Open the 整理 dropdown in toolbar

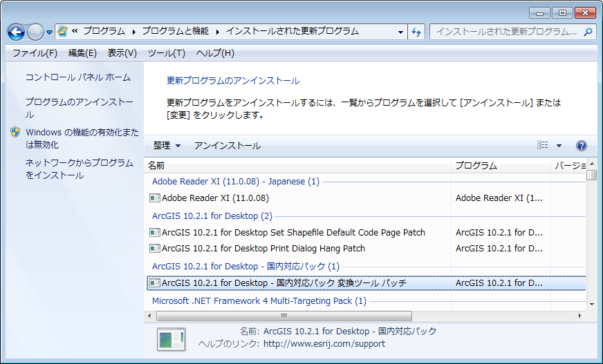coord(167,146)
